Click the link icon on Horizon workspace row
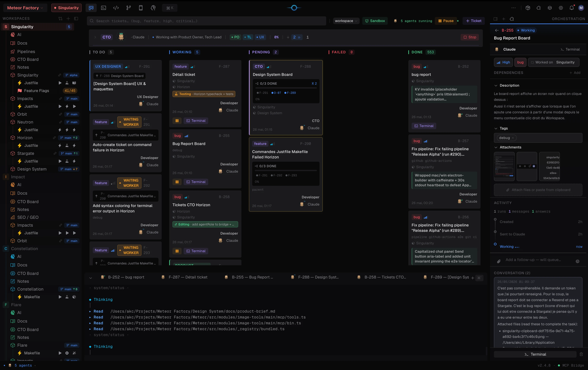This screenshot has height=370, width=588. click(54, 138)
